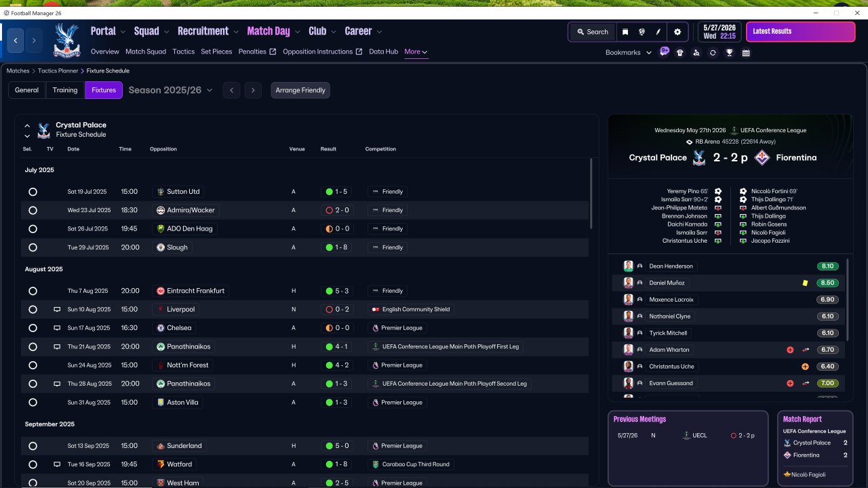Show previous season with the left chevron button
The width and height of the screenshot is (868, 488).
click(231, 90)
